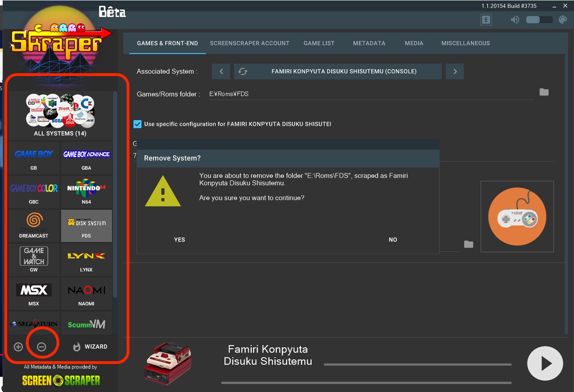Click the remove system minus icon
This screenshot has height=392, width=574.
[x=42, y=347]
